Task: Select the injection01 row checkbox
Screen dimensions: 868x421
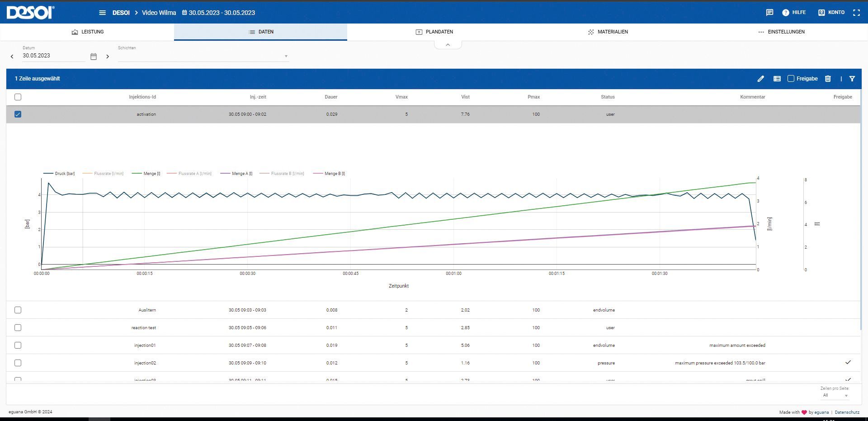Action: [18, 345]
